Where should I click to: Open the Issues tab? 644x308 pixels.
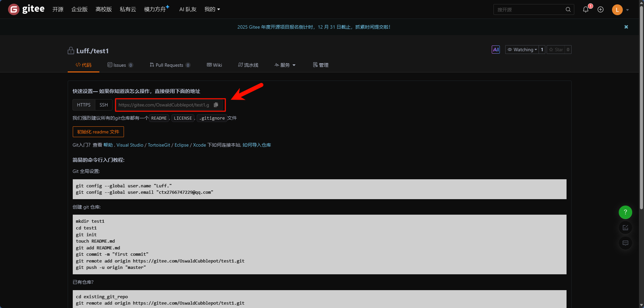point(120,65)
